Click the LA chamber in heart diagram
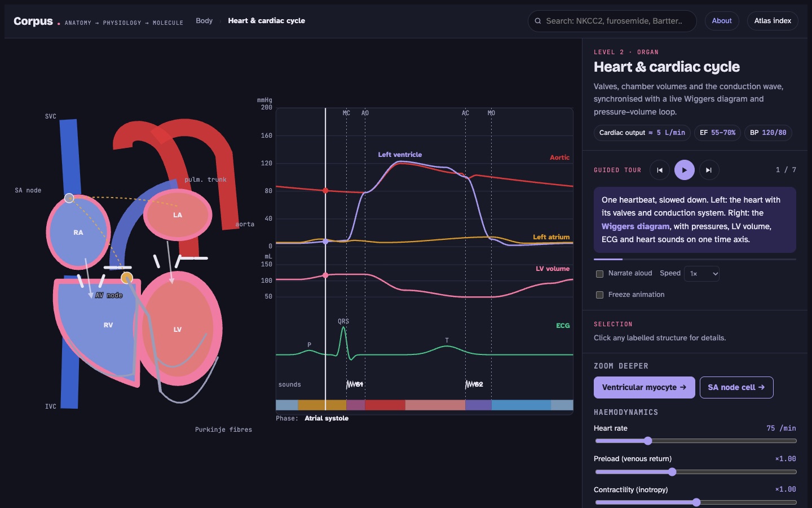The image size is (812, 508). 178,215
